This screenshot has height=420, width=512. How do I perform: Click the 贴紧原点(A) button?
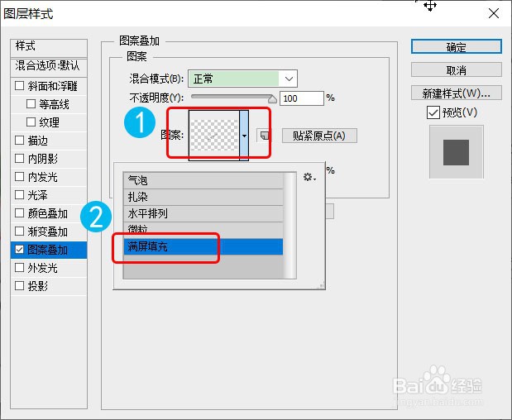pyautogui.click(x=319, y=136)
